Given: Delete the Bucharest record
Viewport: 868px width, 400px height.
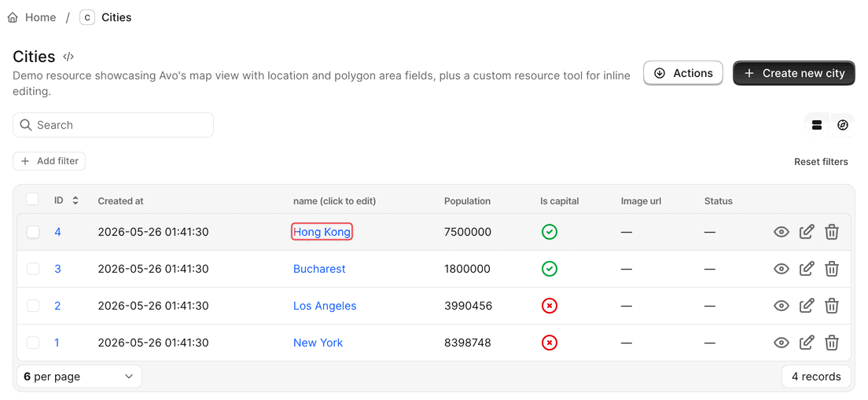Looking at the screenshot, I should coord(832,269).
